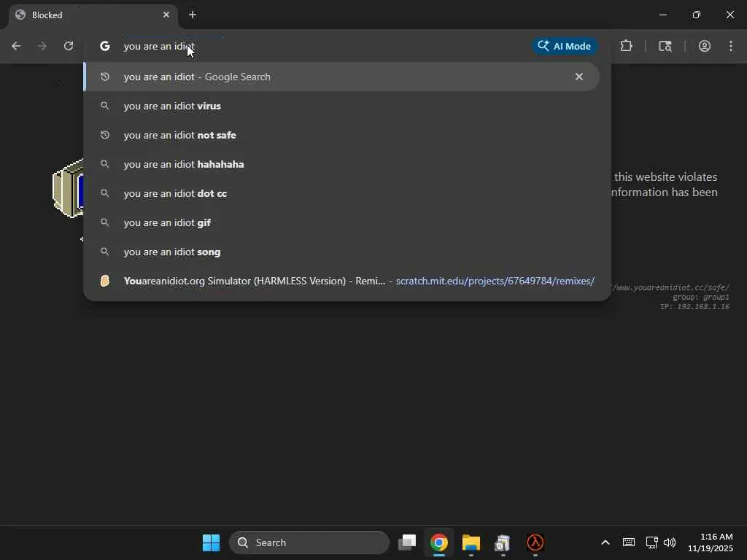Open Task View from the taskbar

click(x=407, y=542)
